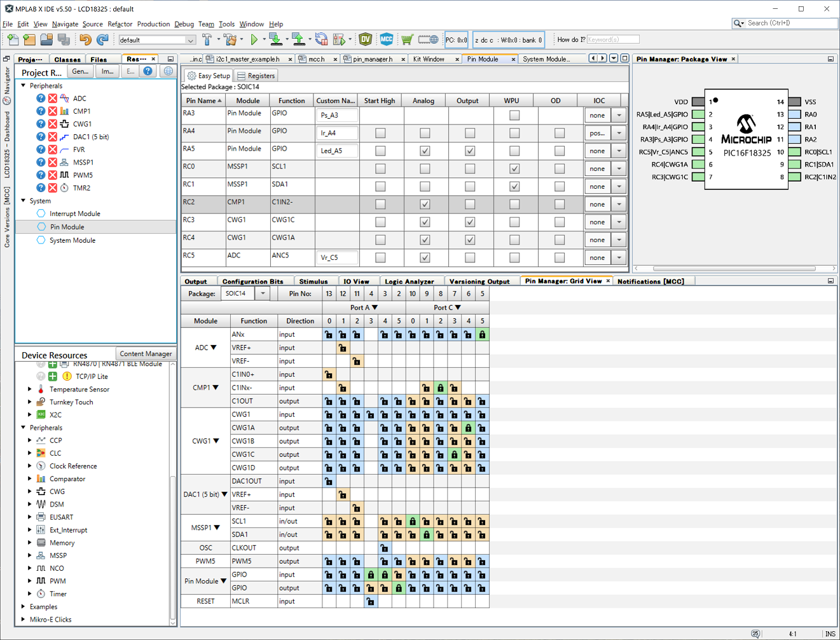This screenshot has width=840, height=640.
Task: Collapse the Peripherals node in Project Resources
Action: pos(24,86)
